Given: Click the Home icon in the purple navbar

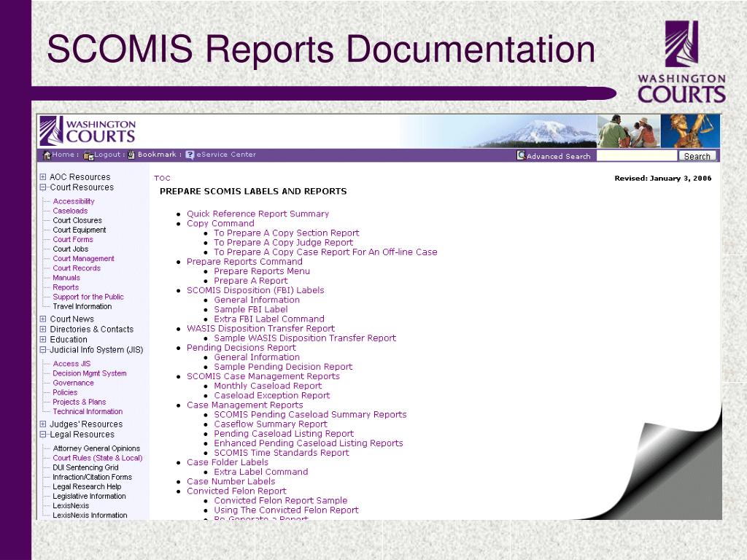Looking at the screenshot, I should [x=47, y=155].
